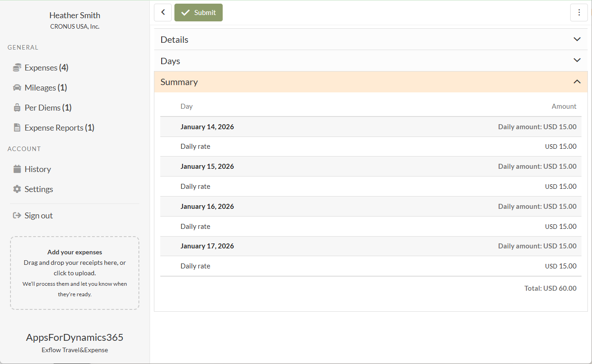Viewport: 592px width, 364px height.
Task: Click the Summary section header title
Action: coord(179,82)
